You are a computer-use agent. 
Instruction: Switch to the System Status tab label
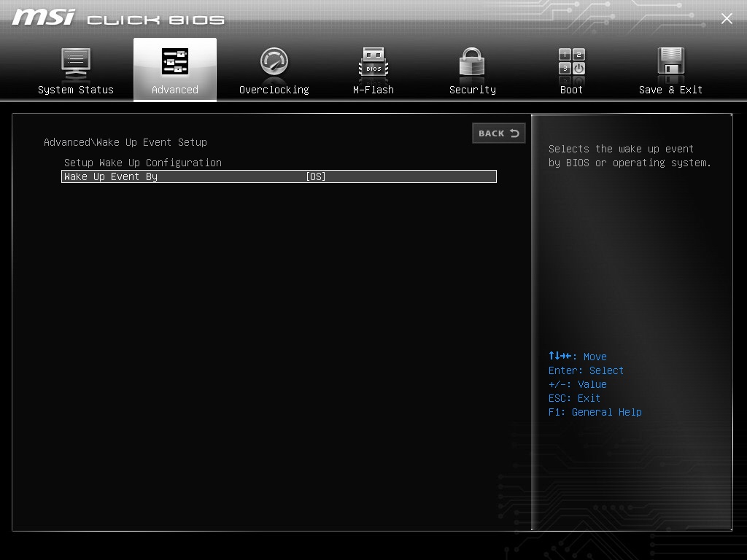76,90
